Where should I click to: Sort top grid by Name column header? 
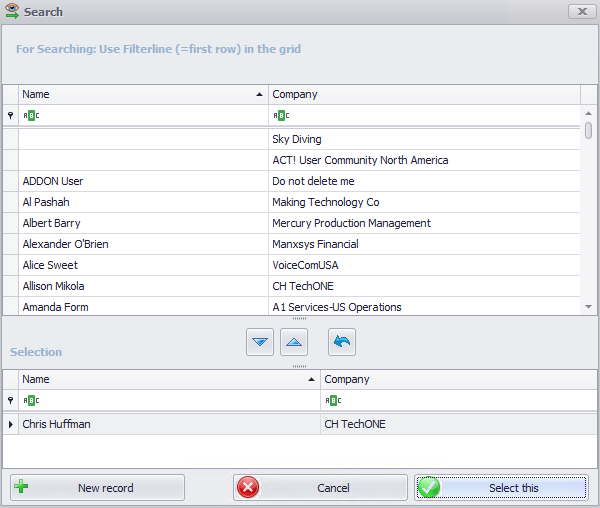point(143,94)
